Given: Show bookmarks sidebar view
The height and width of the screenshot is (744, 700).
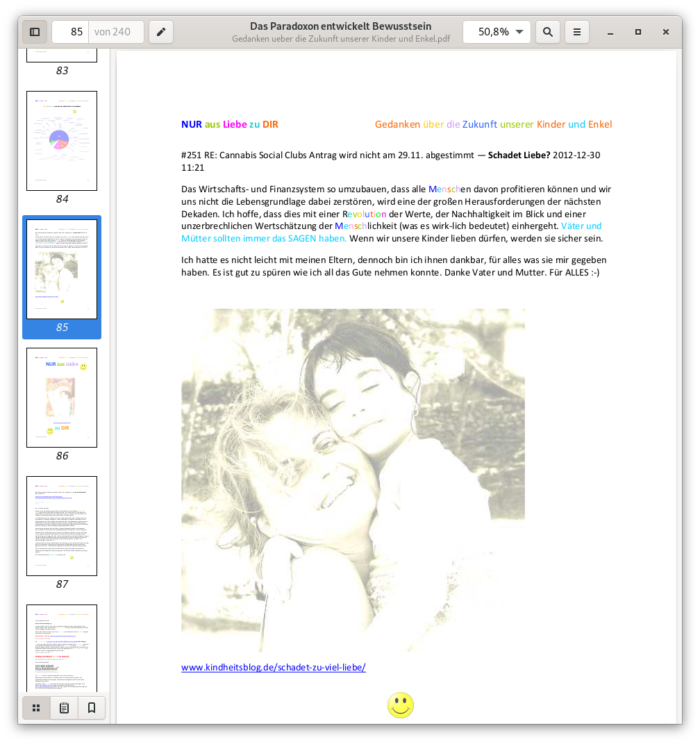Looking at the screenshot, I should [x=92, y=708].
